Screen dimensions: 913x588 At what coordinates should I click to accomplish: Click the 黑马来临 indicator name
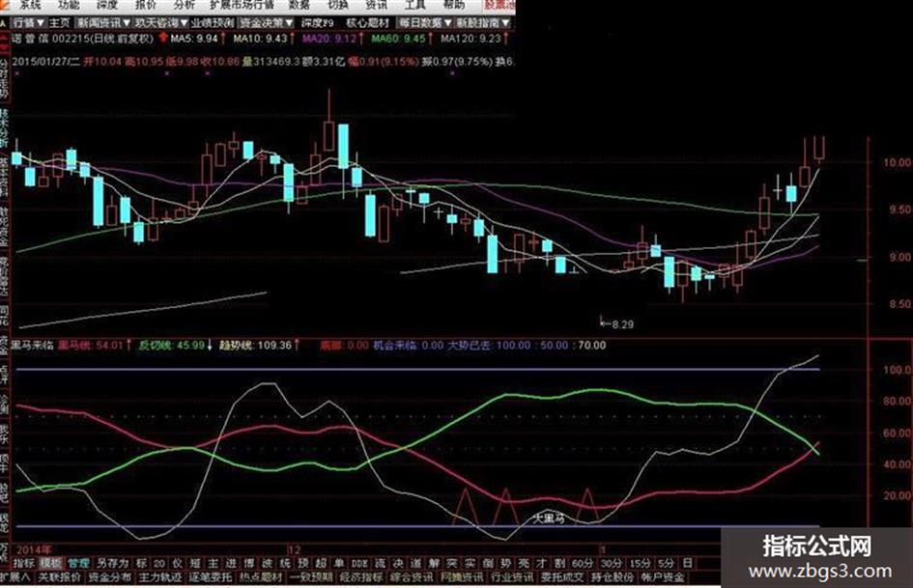pos(33,346)
